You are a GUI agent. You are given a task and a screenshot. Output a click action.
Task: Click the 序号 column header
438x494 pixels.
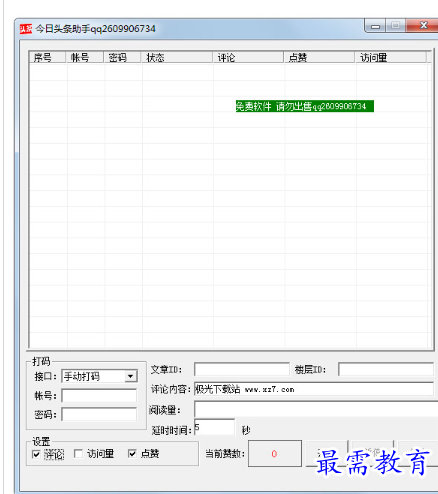47,57
